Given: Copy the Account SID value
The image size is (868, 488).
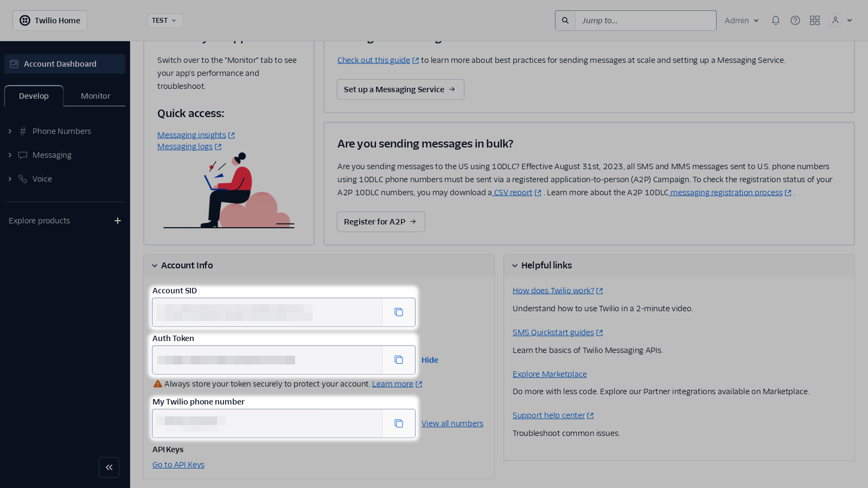Looking at the screenshot, I should (399, 312).
